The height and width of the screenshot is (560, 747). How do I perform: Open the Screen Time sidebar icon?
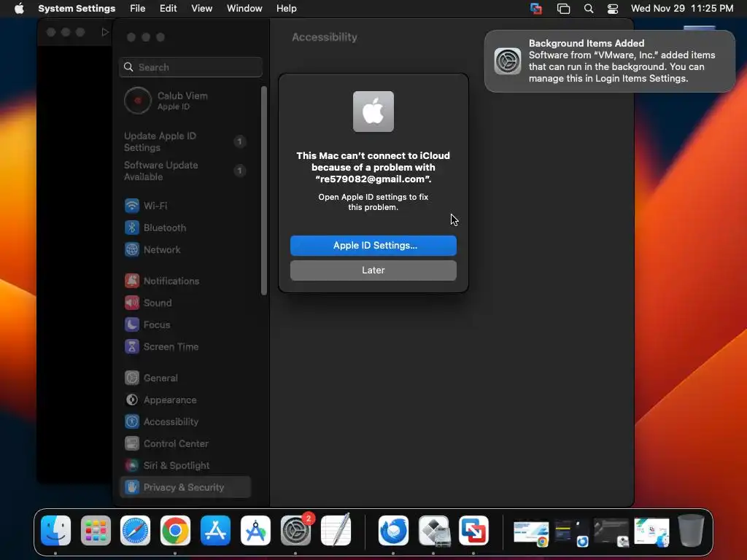tap(132, 346)
